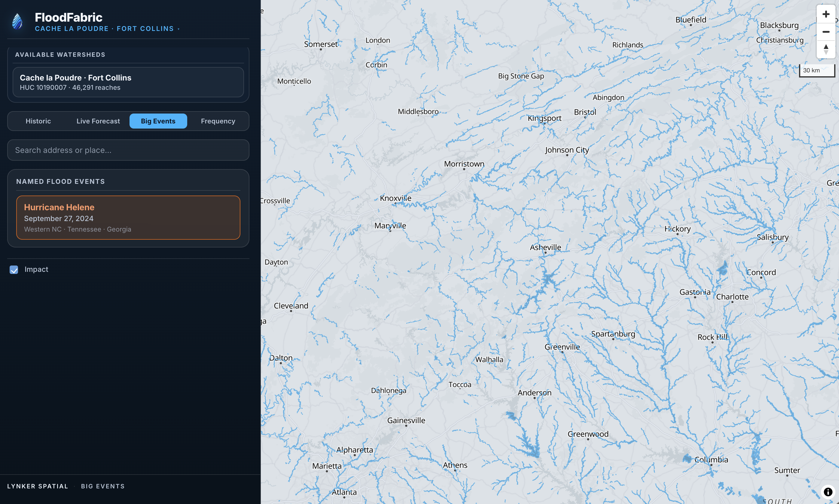The height and width of the screenshot is (504, 839).
Task: Click the Athens map label
Action: [x=455, y=465]
